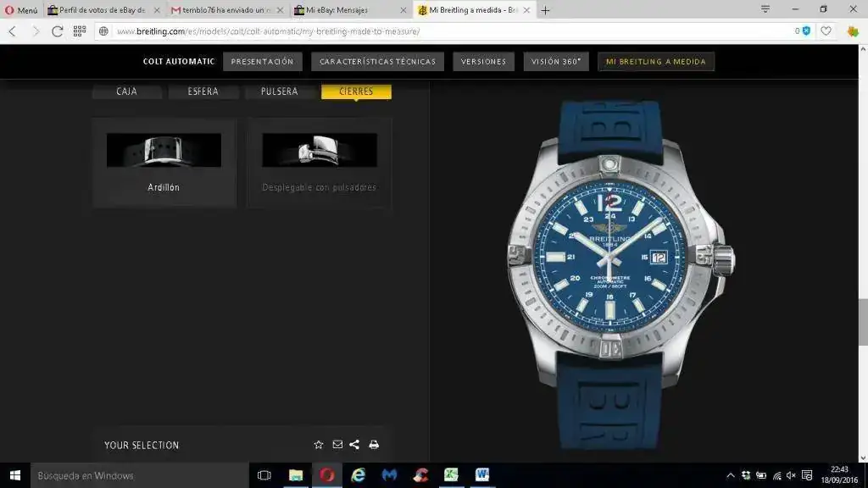Click the email envelope icon
The width and height of the screenshot is (868, 488).
click(x=337, y=445)
